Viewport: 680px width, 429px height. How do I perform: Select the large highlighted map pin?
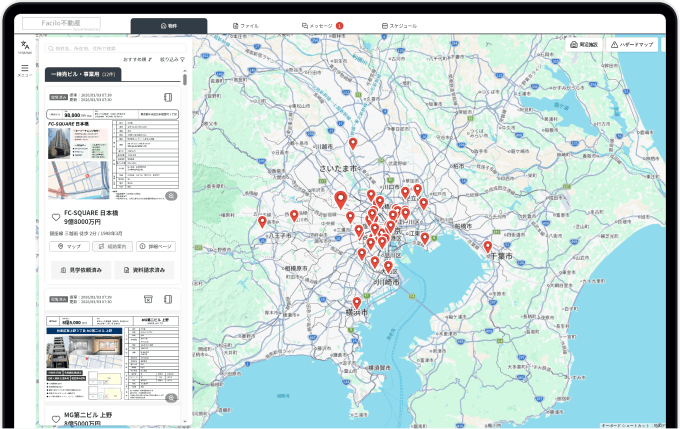(341, 200)
